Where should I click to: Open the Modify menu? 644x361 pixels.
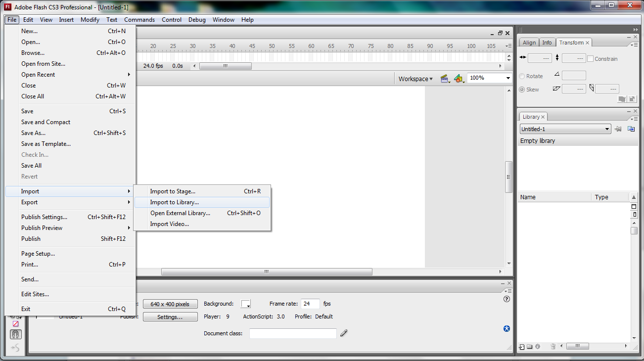pyautogui.click(x=90, y=20)
